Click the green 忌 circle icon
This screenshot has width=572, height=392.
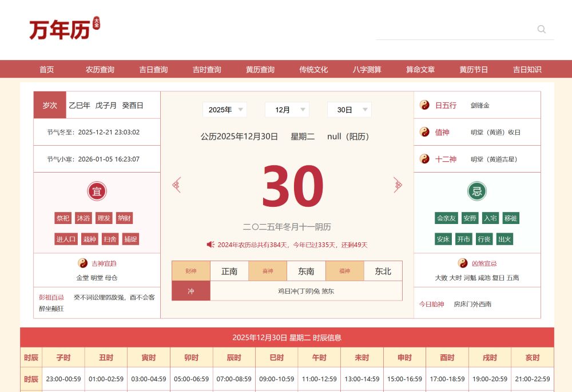476,191
